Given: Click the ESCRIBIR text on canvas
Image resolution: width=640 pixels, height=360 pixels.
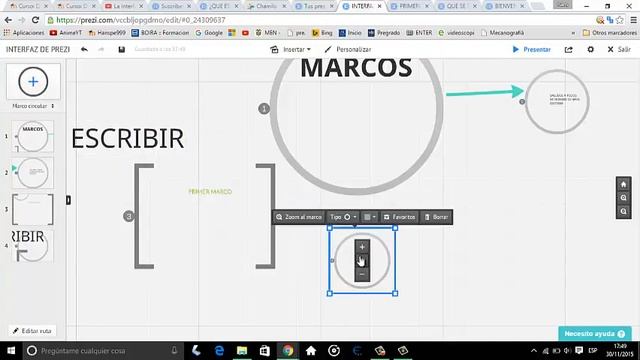Looking at the screenshot, I should tap(128, 139).
